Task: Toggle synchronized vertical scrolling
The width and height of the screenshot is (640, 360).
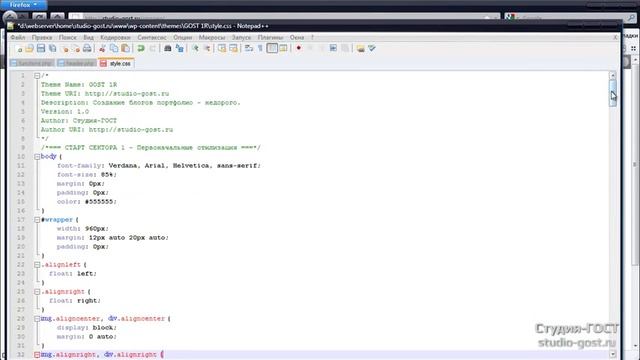Action: [222, 49]
